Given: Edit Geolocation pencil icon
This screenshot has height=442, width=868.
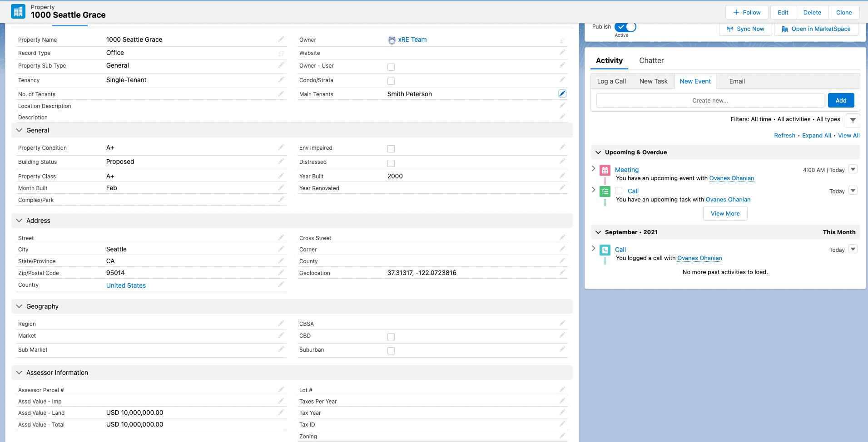Looking at the screenshot, I should point(562,272).
